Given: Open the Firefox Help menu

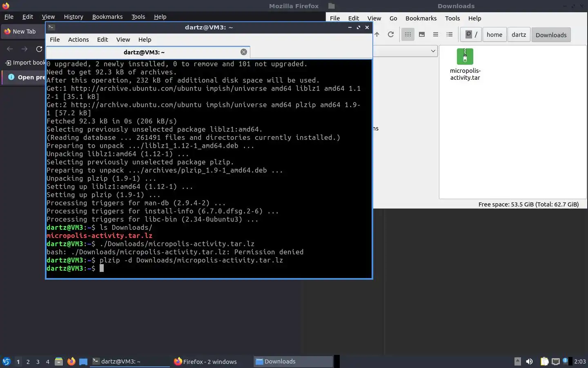Looking at the screenshot, I should click(x=160, y=17).
